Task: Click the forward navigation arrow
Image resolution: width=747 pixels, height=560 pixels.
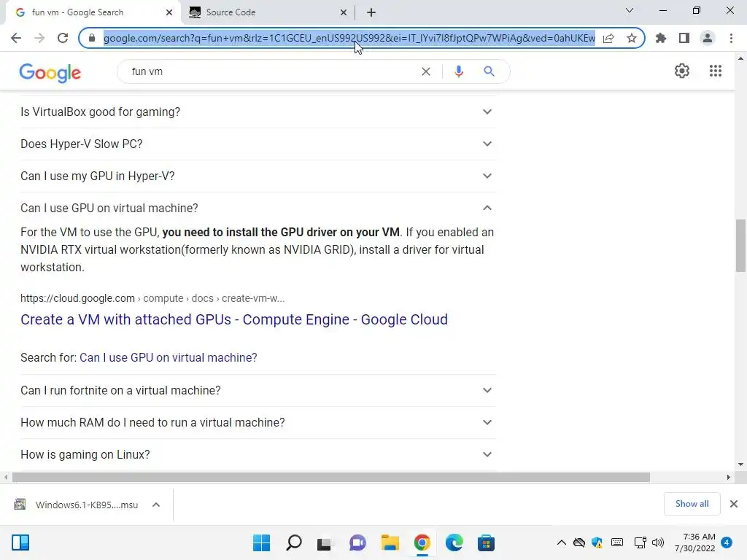Action: [x=39, y=38]
